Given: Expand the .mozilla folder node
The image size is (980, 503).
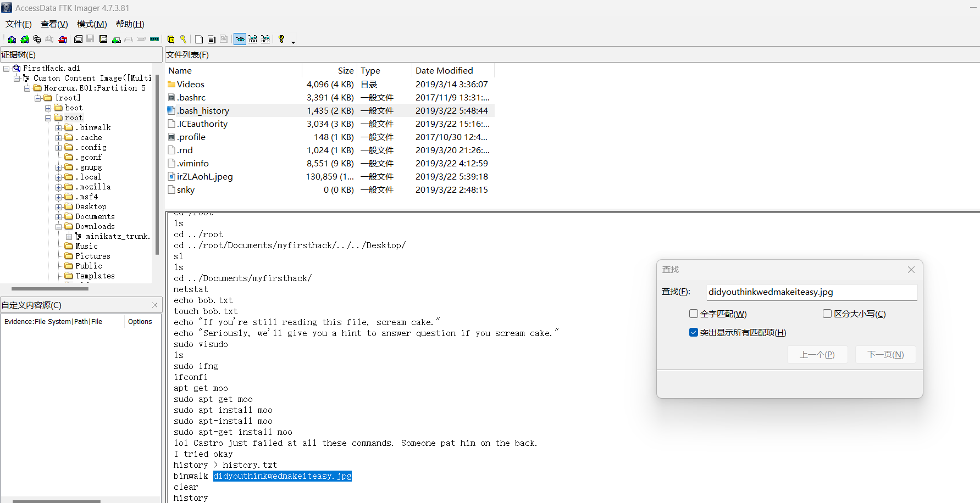Looking at the screenshot, I should 59,187.
